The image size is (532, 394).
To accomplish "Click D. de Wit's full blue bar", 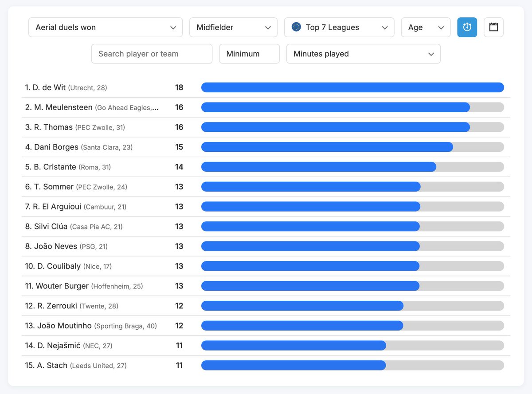I will click(x=352, y=87).
